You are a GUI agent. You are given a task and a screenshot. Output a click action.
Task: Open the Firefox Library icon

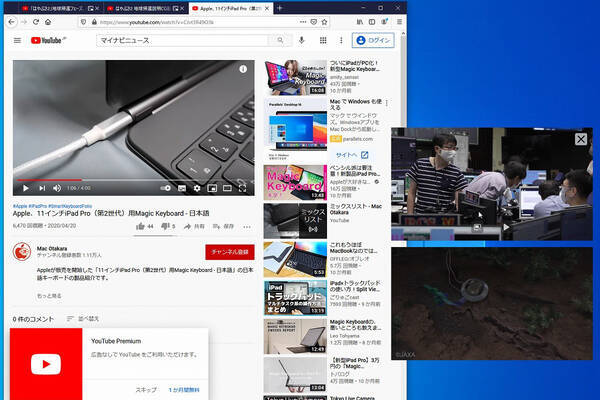(x=360, y=22)
